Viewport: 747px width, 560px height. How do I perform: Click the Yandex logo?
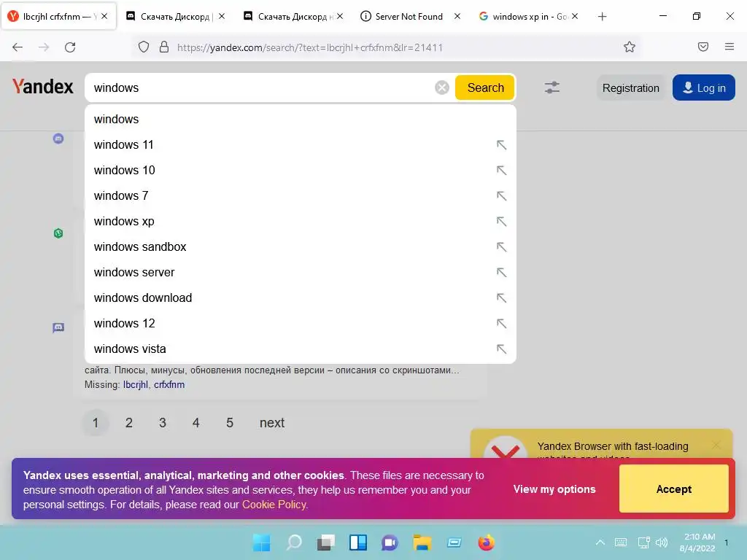[x=43, y=87]
